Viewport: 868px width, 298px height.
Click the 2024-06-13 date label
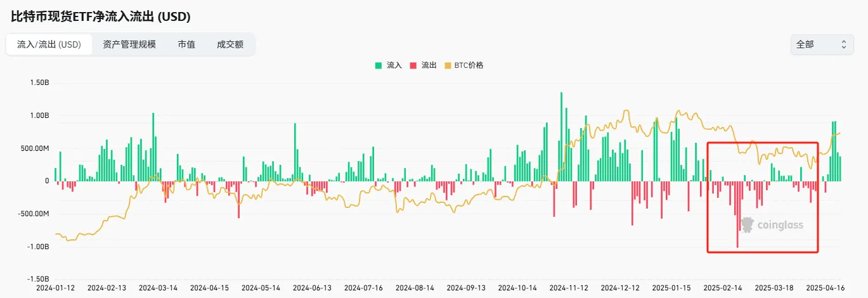[311, 288]
